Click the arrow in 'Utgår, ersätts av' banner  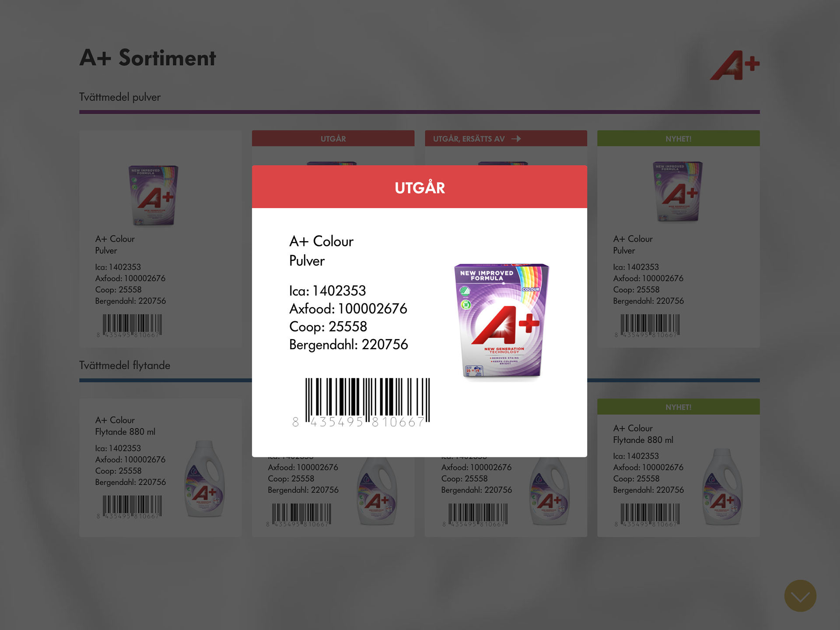516,139
